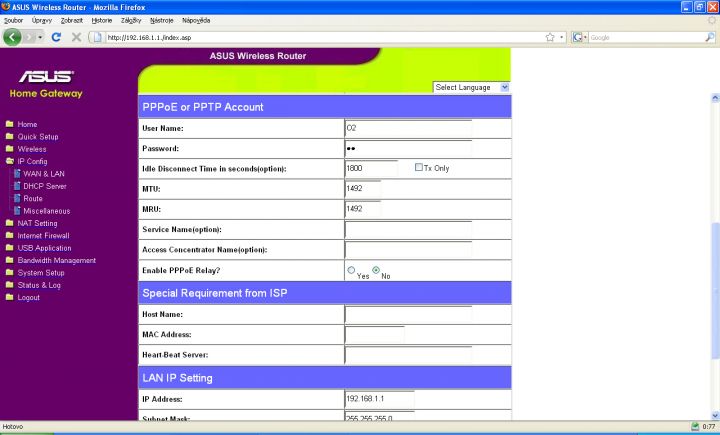Screen dimensions: 720x435
Task: Click the USB Application folder icon
Action: point(9,248)
